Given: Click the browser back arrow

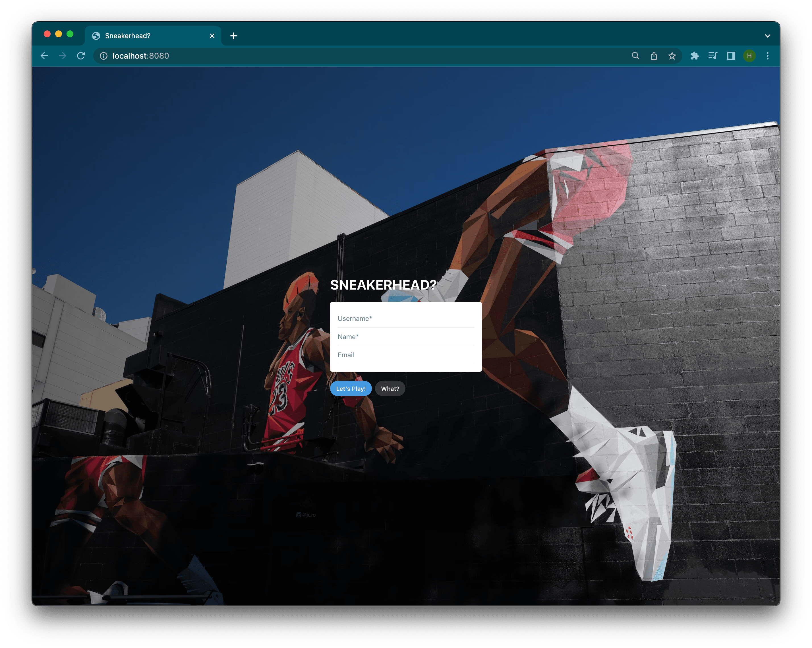Looking at the screenshot, I should click(x=44, y=56).
